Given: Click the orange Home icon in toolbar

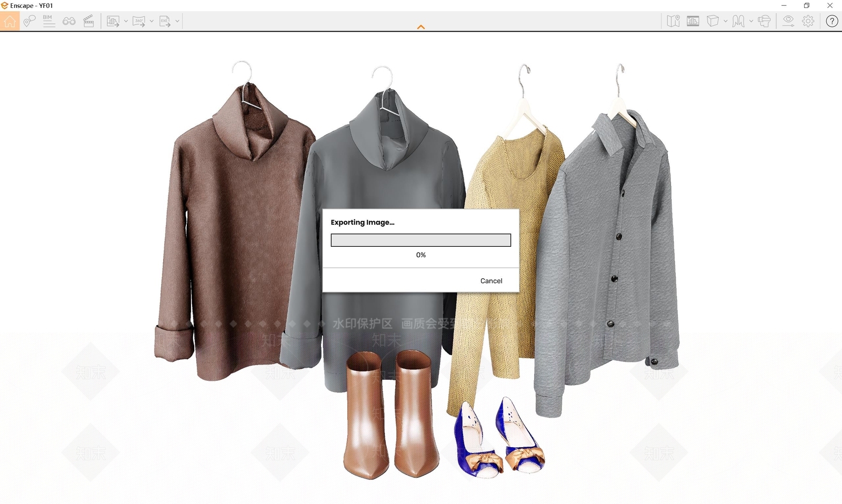Looking at the screenshot, I should coord(9,21).
